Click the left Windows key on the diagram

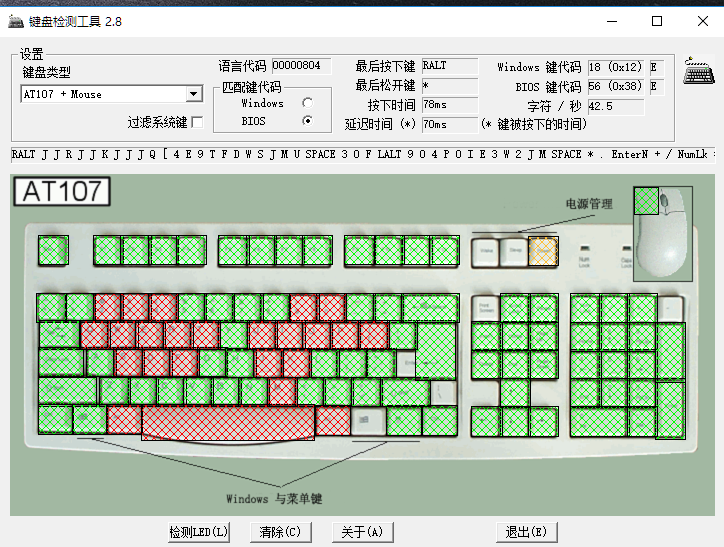point(90,420)
